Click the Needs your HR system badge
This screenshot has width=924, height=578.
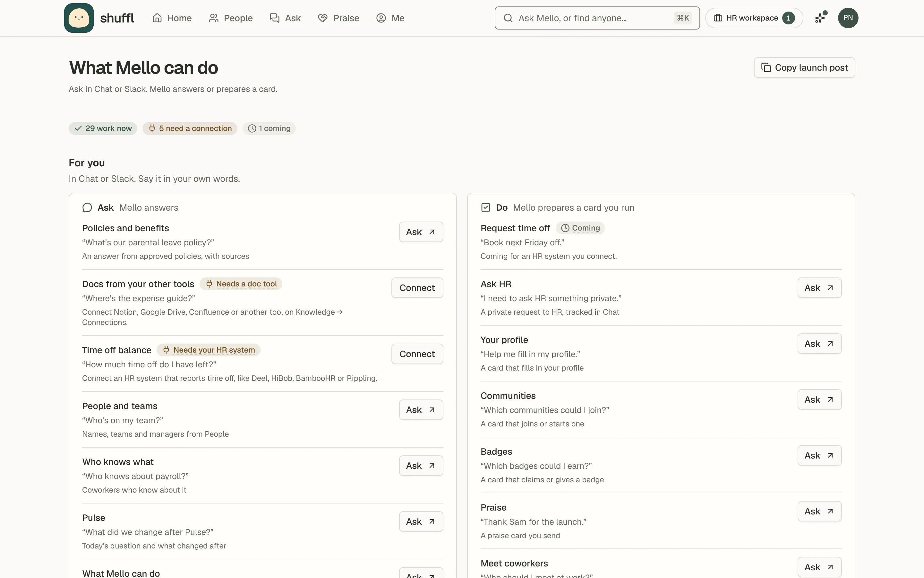209,350
